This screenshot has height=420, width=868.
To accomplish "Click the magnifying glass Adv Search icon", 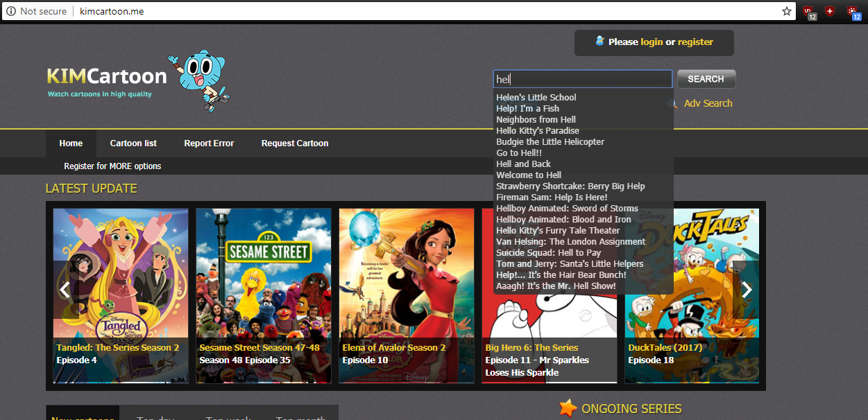I will click(670, 103).
